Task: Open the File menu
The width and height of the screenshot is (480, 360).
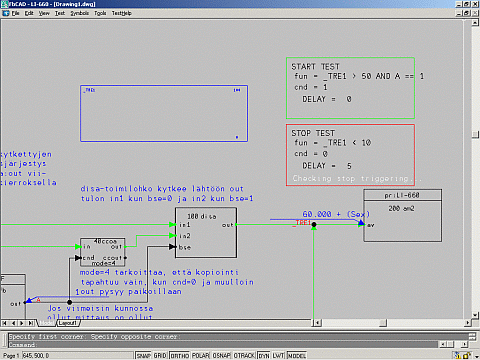Action: click(16, 13)
